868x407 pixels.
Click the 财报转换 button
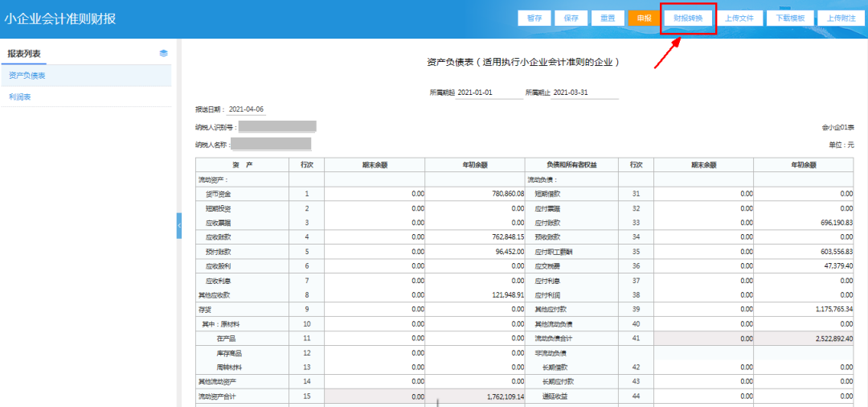[x=688, y=18]
